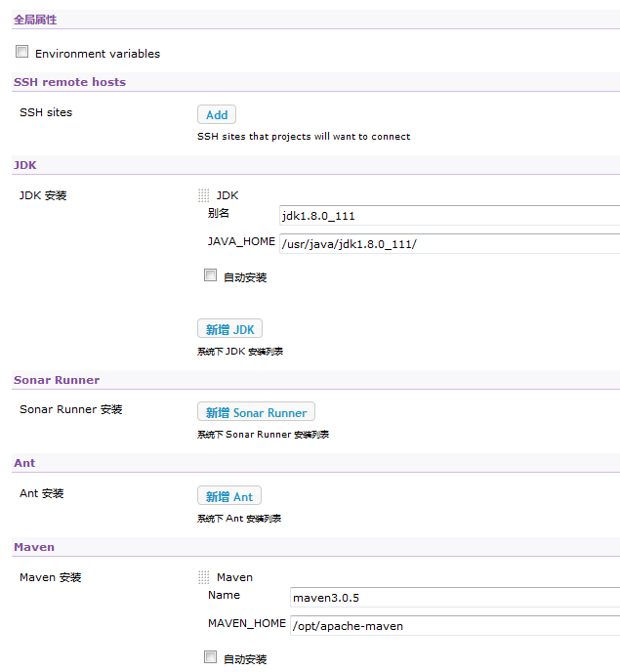Click the text '系统下 JDK 安装列表'
This screenshot has height=672, width=620.
(x=240, y=352)
